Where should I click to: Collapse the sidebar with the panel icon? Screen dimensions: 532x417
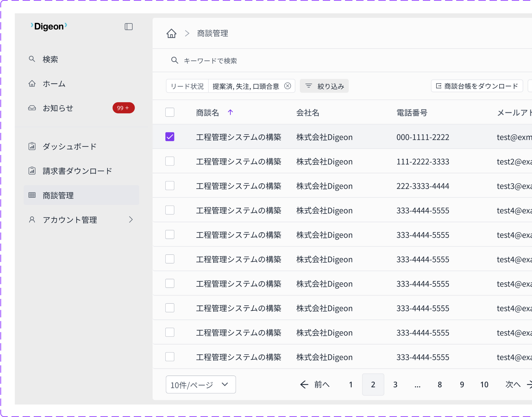point(129,27)
